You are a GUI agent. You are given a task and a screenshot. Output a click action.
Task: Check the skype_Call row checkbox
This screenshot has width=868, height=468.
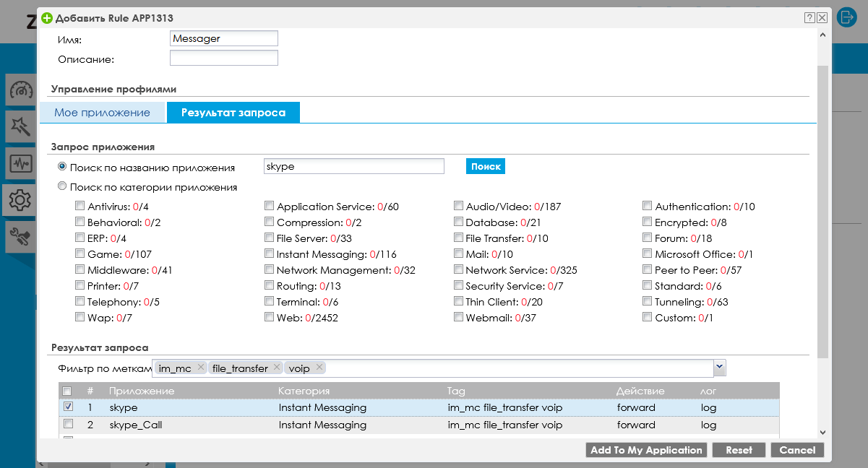[x=69, y=424]
